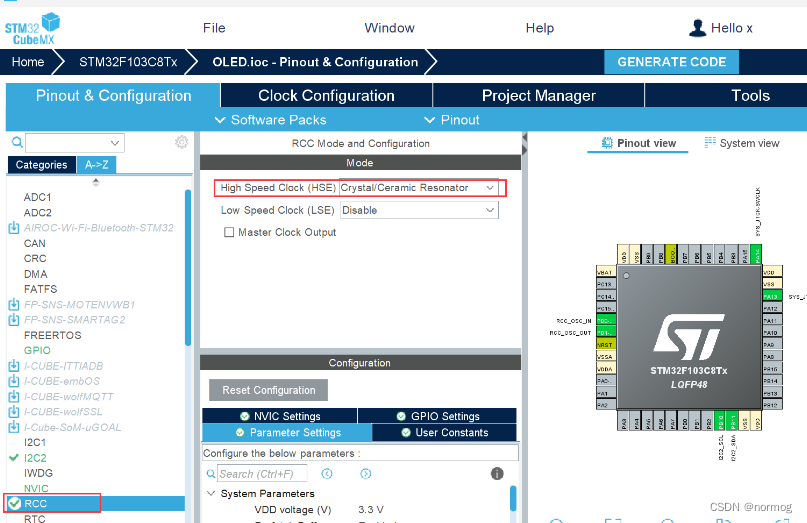The image size is (807, 523).
Task: Select FREERTOS in the peripheral list
Action: pyautogui.click(x=52, y=335)
